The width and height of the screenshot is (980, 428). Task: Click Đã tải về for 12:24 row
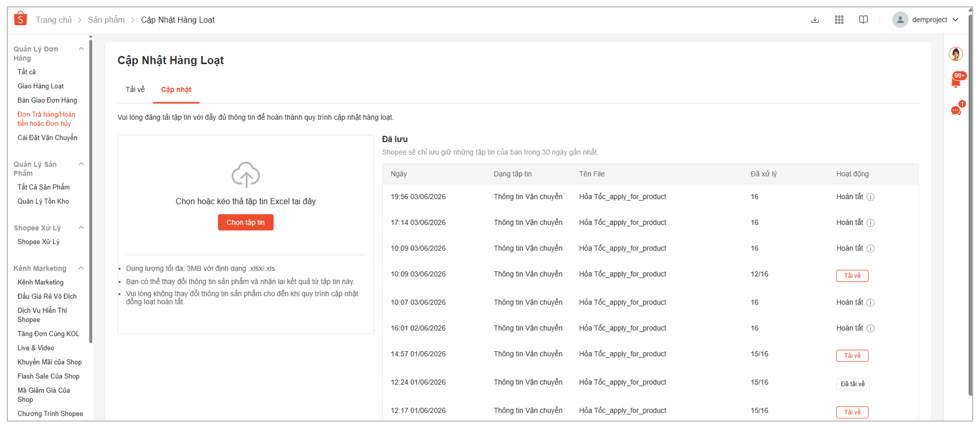(x=853, y=384)
